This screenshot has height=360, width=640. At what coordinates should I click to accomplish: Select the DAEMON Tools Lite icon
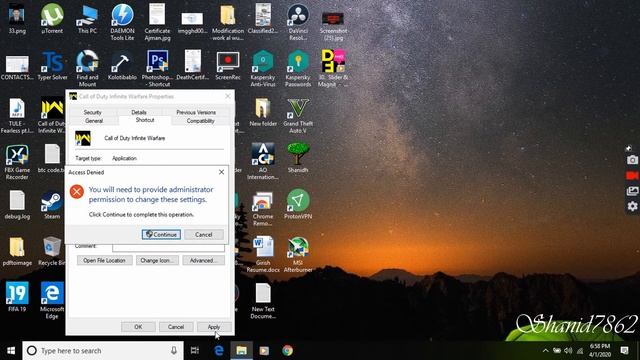coord(122,22)
